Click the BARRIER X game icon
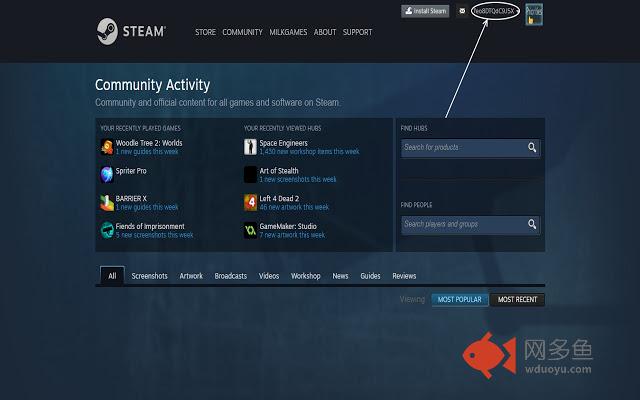The width and height of the screenshot is (640, 400). click(x=107, y=202)
